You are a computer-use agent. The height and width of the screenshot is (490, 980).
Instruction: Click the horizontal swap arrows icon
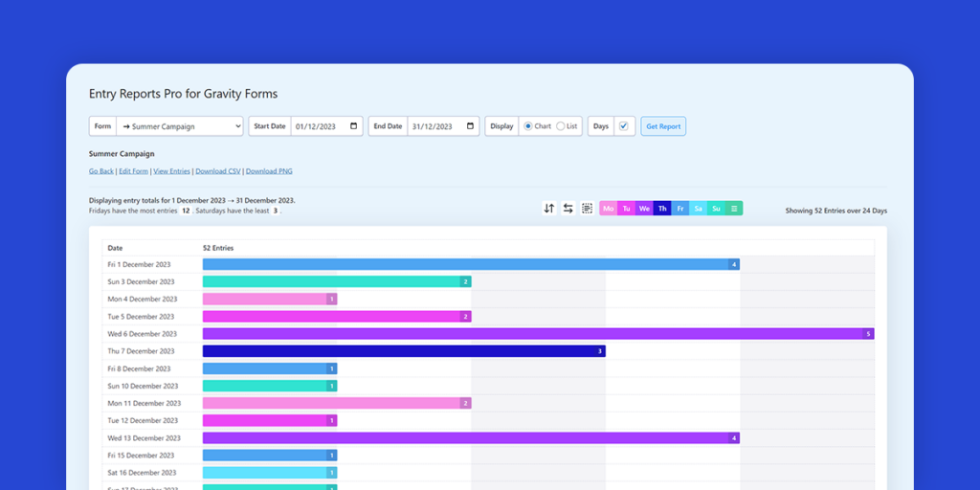point(568,208)
